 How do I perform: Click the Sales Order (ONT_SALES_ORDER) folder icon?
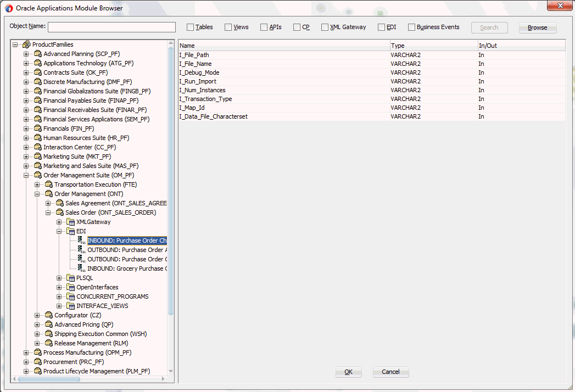point(60,212)
